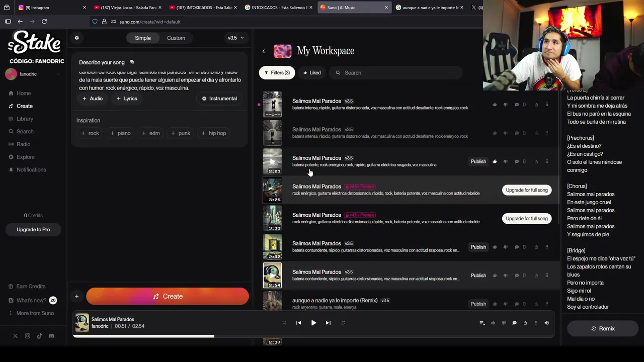Viewport: 644px width, 362px height.
Task: Switch to Custom creation mode
Action: [176, 38]
